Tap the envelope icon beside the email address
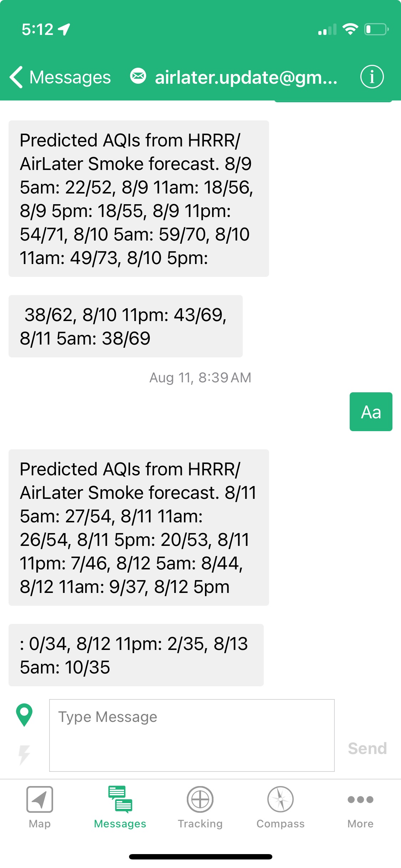The image size is (401, 868). [x=138, y=76]
